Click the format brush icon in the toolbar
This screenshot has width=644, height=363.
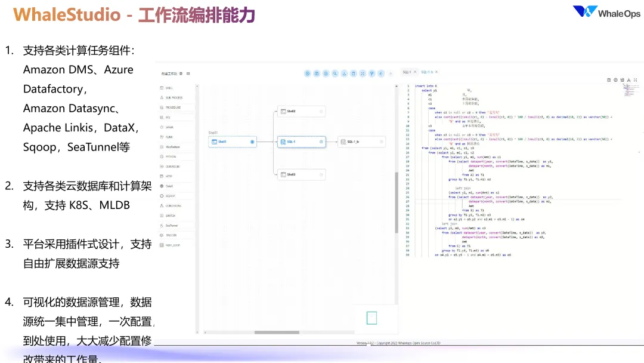pyautogui.click(x=371, y=73)
